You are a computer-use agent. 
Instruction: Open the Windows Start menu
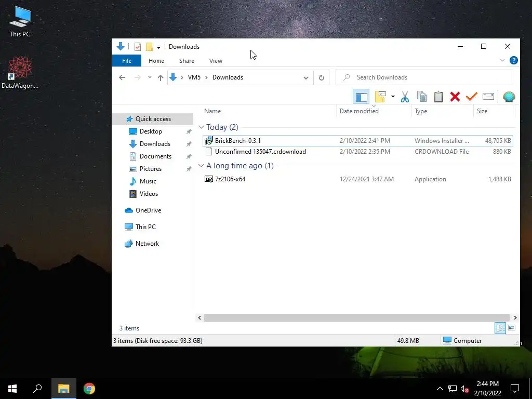[x=12, y=389]
